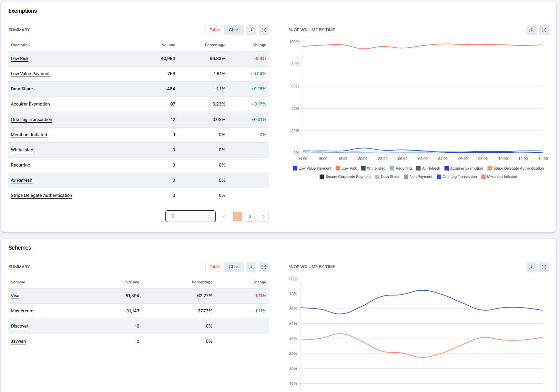Download the Schemes summary table

251,267
